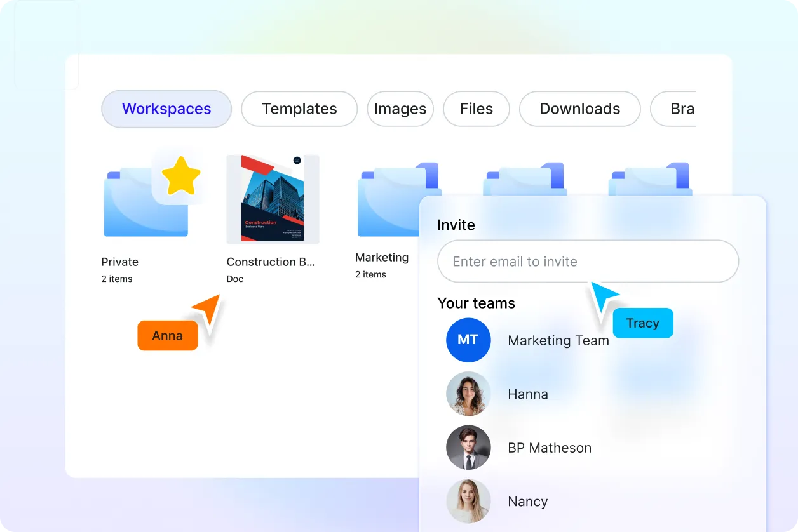Go to the Files tab
798x532 pixels.
click(x=477, y=109)
